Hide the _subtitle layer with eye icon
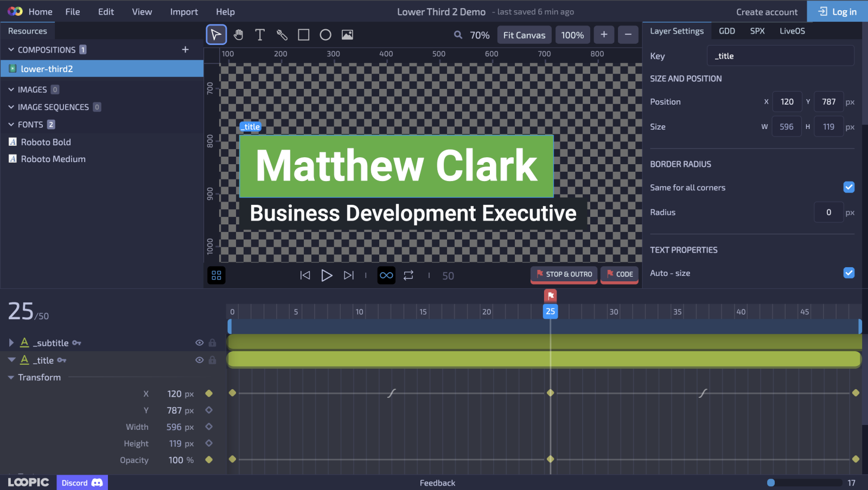Image resolution: width=868 pixels, height=490 pixels. (199, 343)
